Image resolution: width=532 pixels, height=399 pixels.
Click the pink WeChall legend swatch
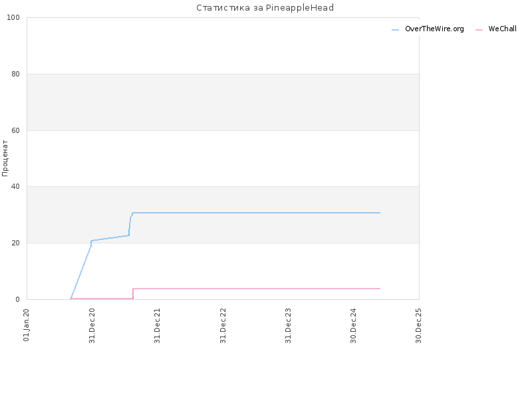click(x=479, y=30)
